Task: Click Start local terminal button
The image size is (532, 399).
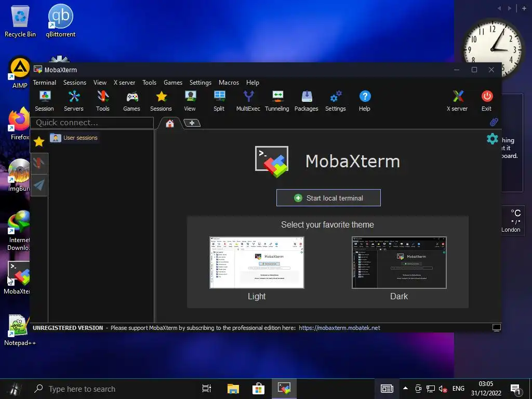Action: tap(328, 198)
